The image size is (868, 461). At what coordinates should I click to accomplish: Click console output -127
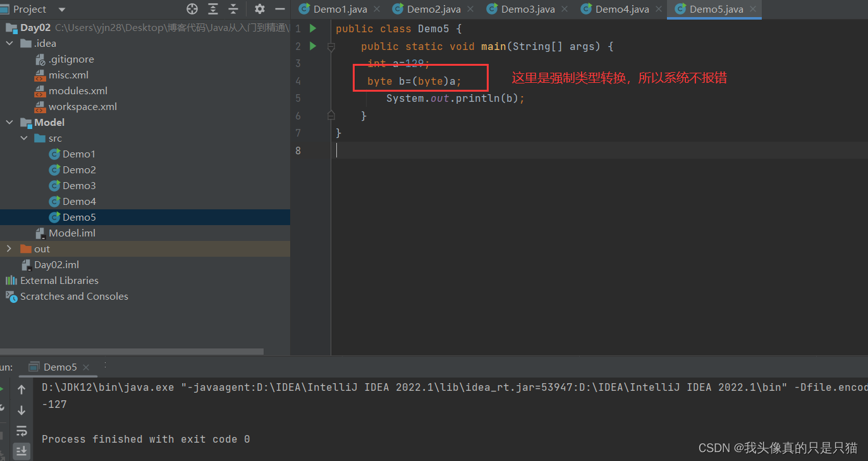54,404
